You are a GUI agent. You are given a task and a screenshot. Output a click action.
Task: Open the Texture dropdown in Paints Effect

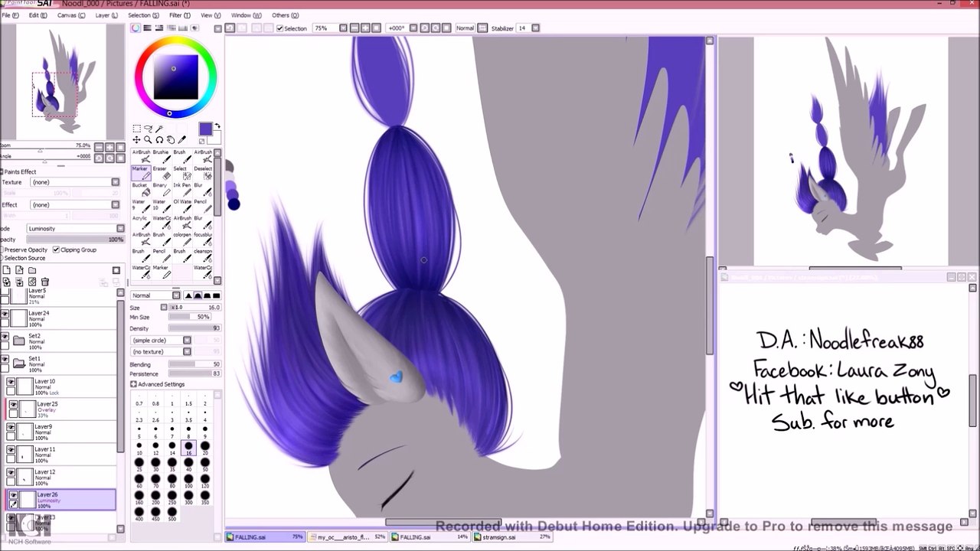(x=75, y=182)
